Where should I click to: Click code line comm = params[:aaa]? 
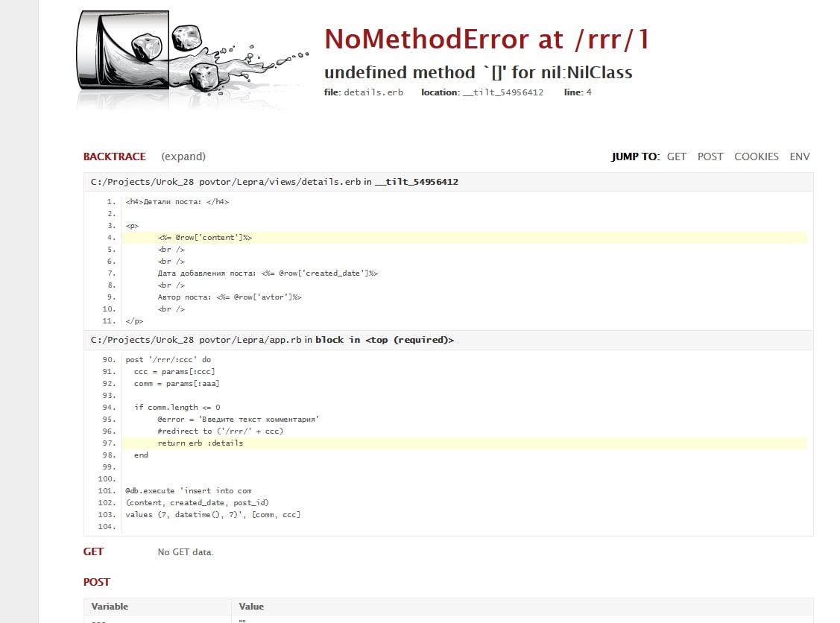(x=177, y=384)
